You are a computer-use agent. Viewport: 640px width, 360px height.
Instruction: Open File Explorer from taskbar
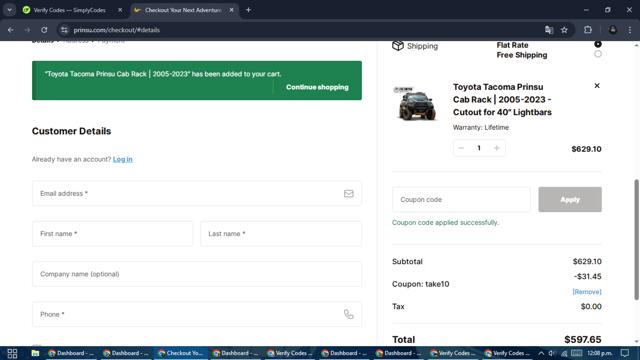pos(35,353)
